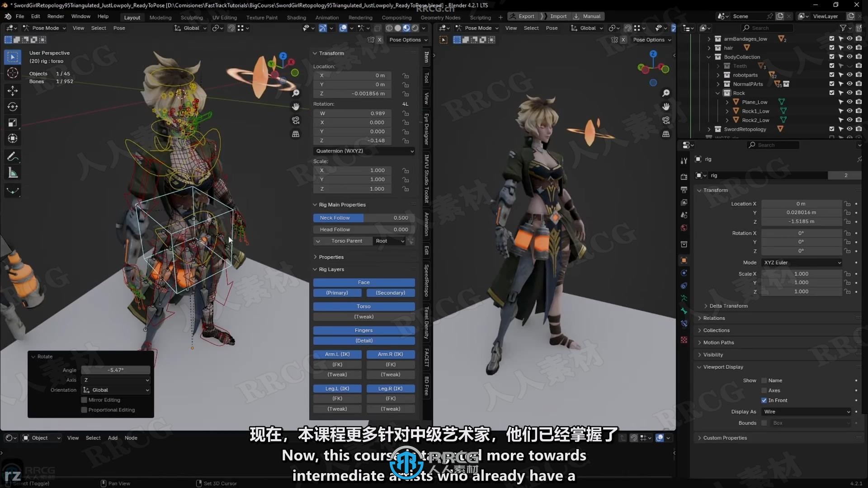
Task: Toggle camera view in right viewport
Action: pos(666,120)
